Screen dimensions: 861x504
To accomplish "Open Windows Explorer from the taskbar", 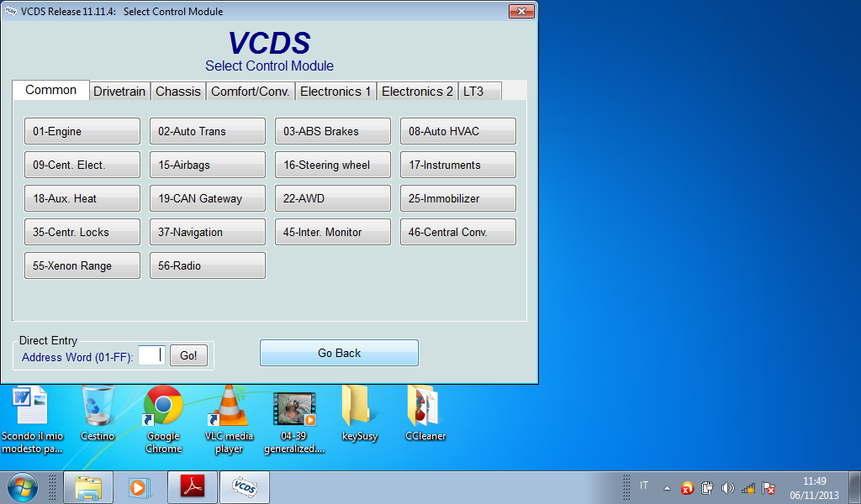I will [88, 487].
